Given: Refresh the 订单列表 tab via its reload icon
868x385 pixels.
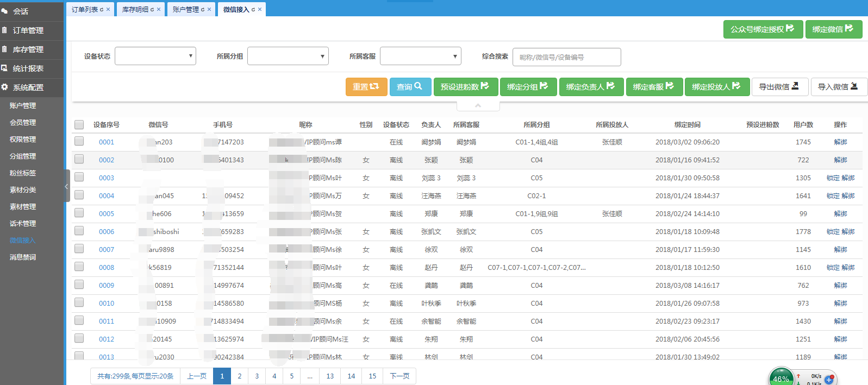Looking at the screenshot, I should point(102,9).
